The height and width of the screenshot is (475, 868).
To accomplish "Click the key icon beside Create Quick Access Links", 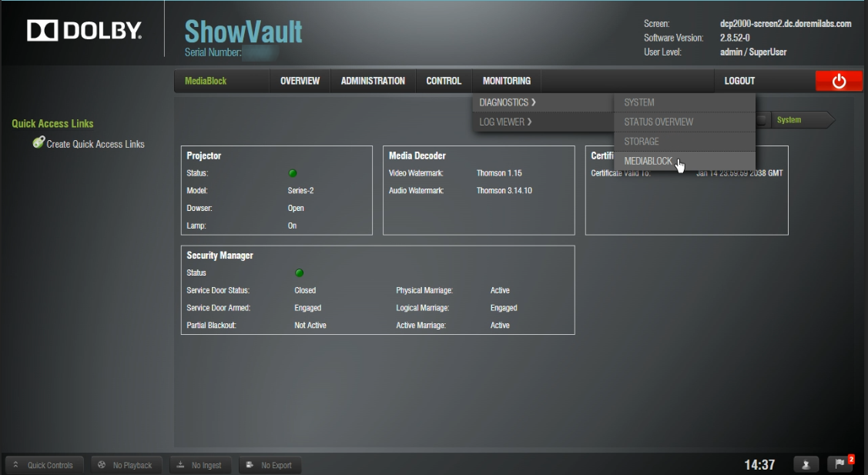I will pos(39,142).
